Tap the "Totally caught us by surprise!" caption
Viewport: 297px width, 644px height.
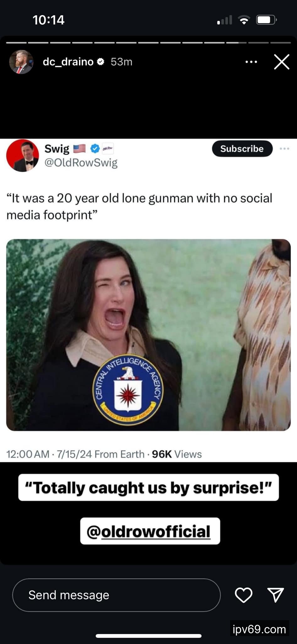148,487
